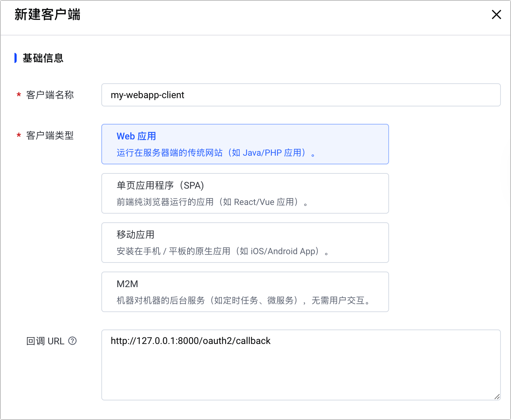Image resolution: width=511 pixels, height=420 pixels.
Task: Click the 新建客户端 dialog title
Action: point(47,14)
